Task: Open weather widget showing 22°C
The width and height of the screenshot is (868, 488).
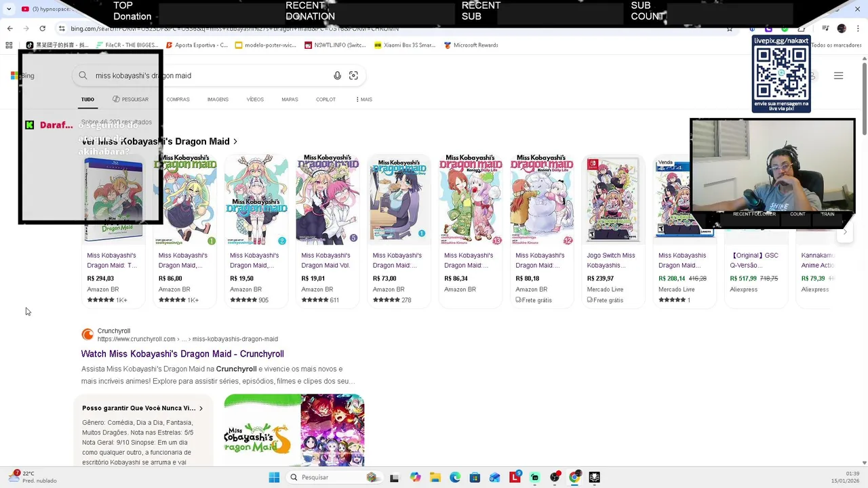Action: [32, 477]
